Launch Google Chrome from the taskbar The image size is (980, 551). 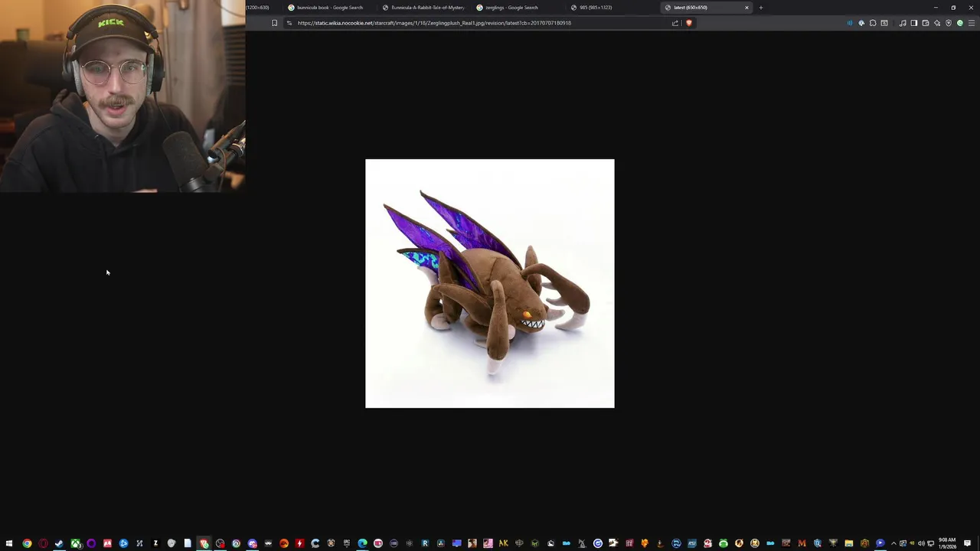pyautogui.click(x=27, y=543)
